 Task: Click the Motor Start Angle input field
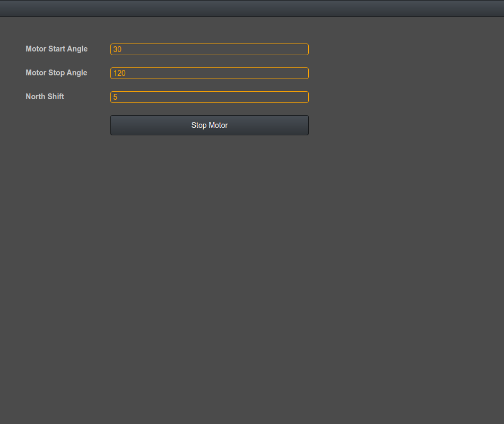(x=209, y=49)
